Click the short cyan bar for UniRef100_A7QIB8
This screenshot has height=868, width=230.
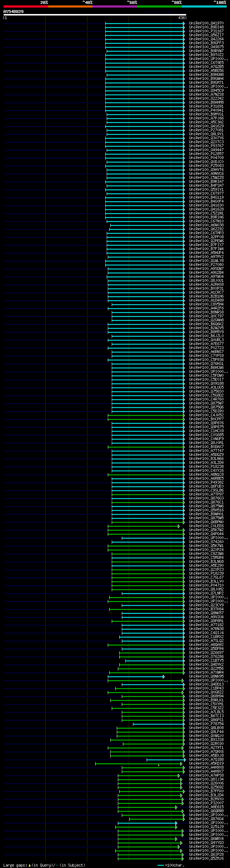166,760
